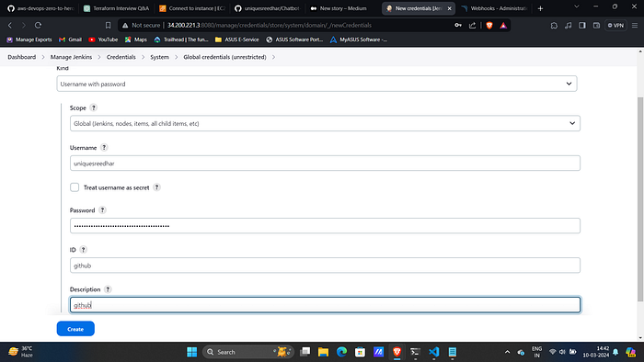644x362 pixels.
Task: Show help for Description field
Action: click(x=108, y=289)
